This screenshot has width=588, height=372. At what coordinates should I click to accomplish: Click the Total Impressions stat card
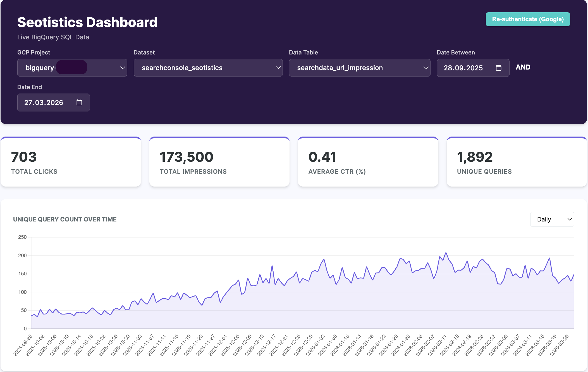(x=219, y=162)
